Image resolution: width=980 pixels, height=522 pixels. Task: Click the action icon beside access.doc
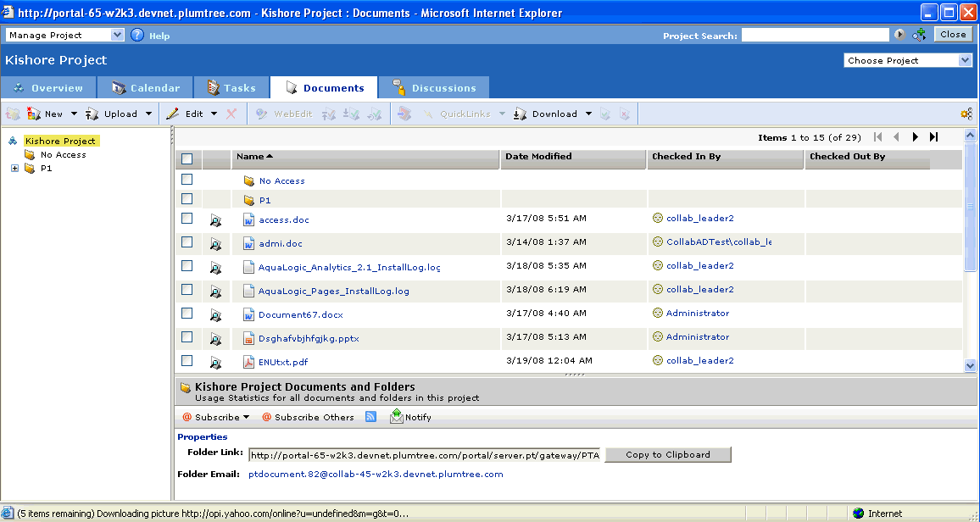(x=215, y=219)
